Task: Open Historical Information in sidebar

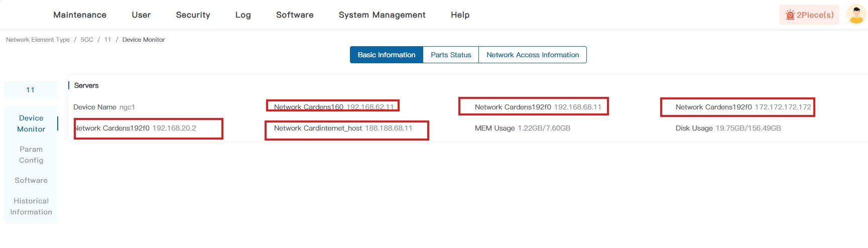Action: (x=31, y=206)
